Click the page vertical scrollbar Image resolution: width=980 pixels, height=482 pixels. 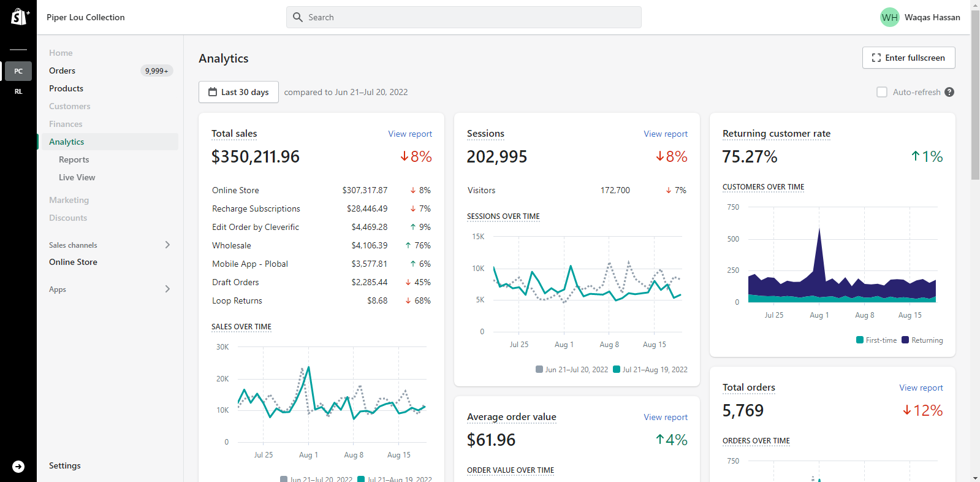pyautogui.click(x=975, y=95)
